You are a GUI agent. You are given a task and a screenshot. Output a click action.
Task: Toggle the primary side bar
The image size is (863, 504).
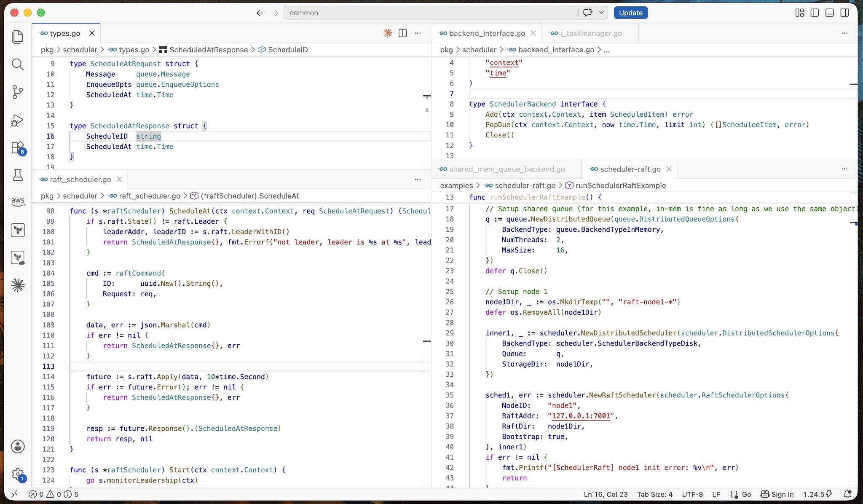click(x=815, y=13)
